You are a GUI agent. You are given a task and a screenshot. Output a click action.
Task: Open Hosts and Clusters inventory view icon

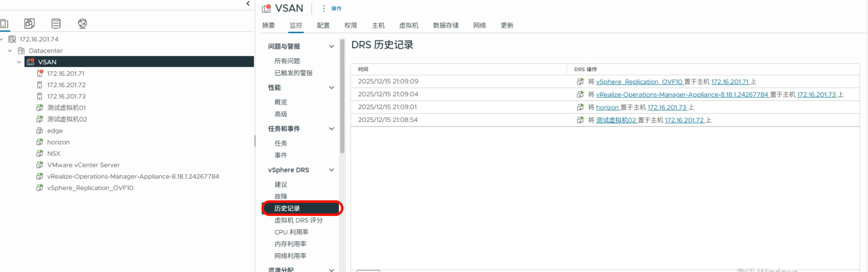point(4,23)
